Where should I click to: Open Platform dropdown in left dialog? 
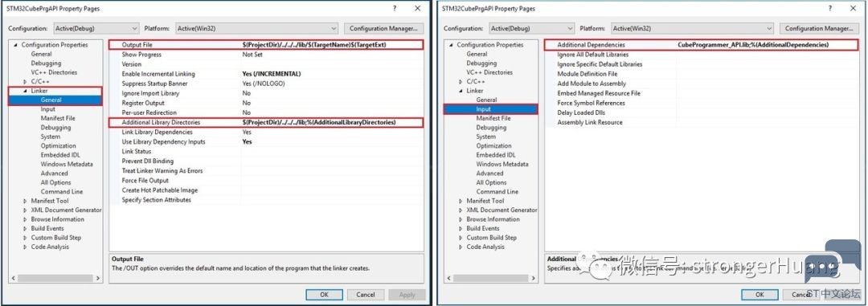pyautogui.click(x=256, y=28)
